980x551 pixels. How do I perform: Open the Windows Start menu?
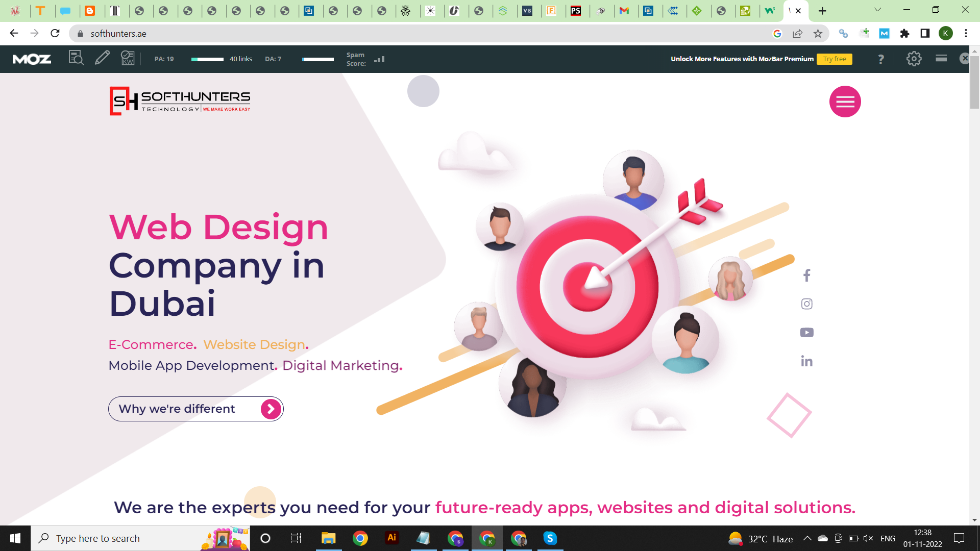[x=15, y=538]
